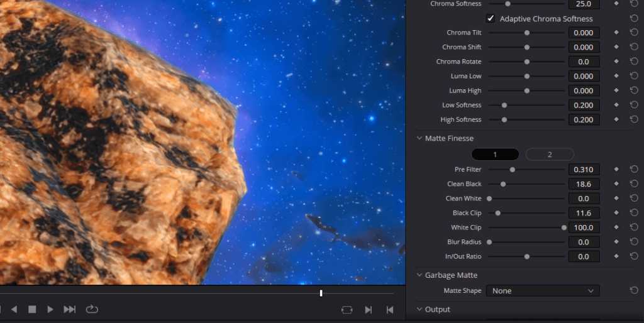
Task: Click the Pre Filter value field 0.310
Action: pyautogui.click(x=584, y=169)
